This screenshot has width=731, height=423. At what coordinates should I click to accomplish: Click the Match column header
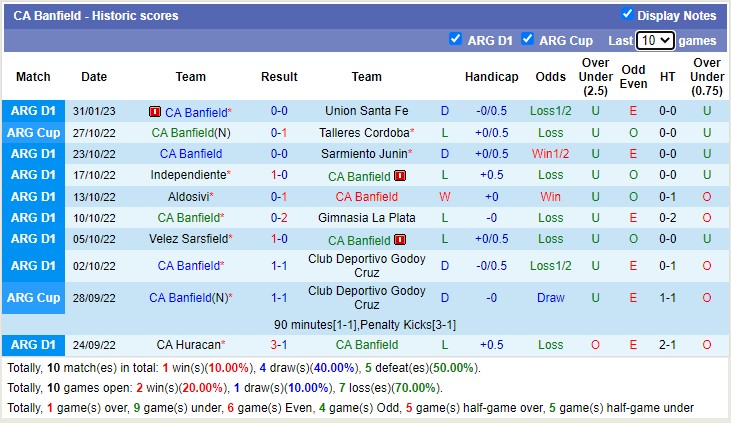(x=33, y=76)
